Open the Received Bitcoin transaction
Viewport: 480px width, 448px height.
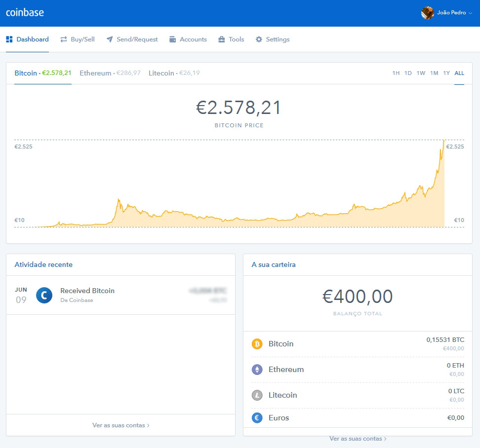coord(120,295)
